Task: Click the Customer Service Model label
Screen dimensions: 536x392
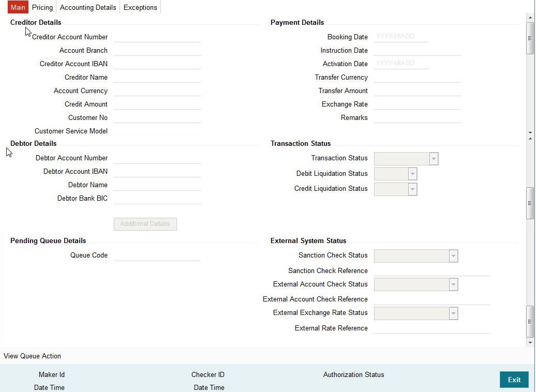Action: pyautogui.click(x=71, y=131)
